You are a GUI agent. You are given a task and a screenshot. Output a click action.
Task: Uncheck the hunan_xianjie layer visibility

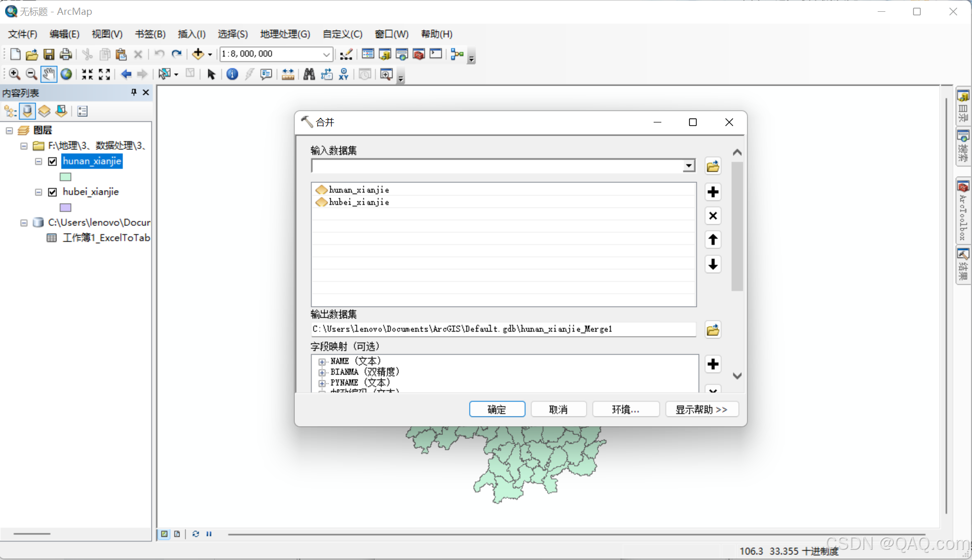coord(52,161)
